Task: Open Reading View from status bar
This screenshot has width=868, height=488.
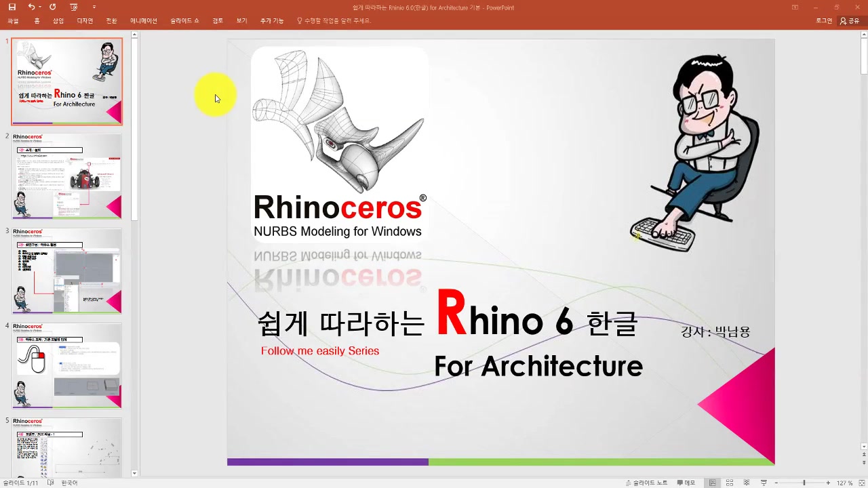Action: click(x=747, y=483)
